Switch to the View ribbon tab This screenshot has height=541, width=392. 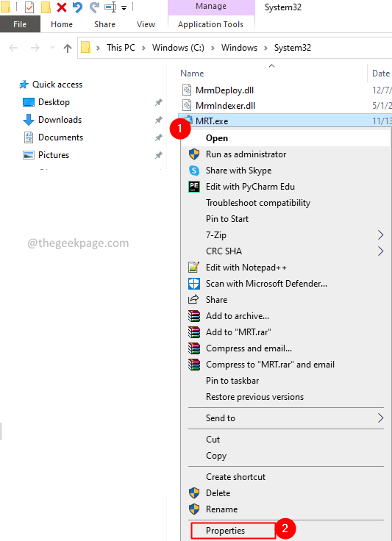tap(146, 24)
